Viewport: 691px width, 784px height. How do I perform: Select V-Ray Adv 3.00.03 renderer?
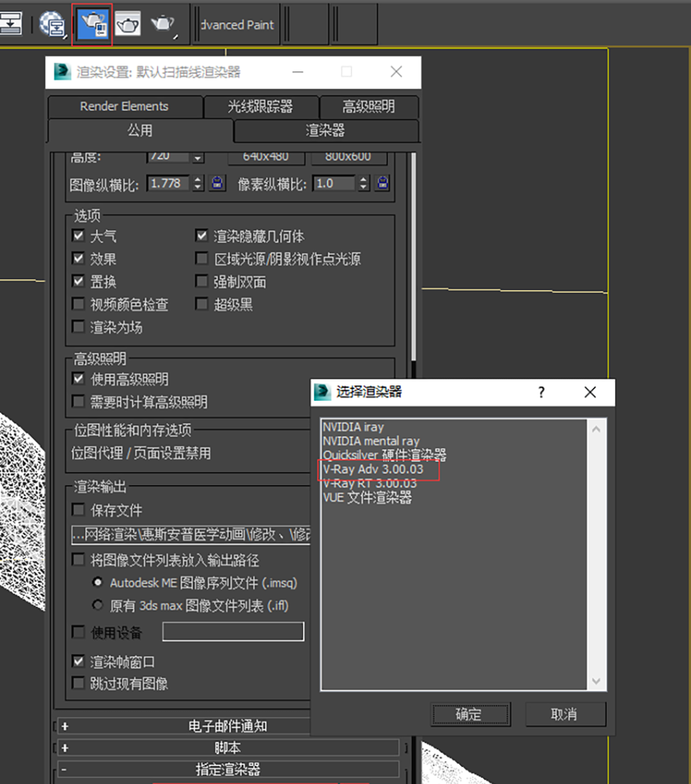pos(373,469)
